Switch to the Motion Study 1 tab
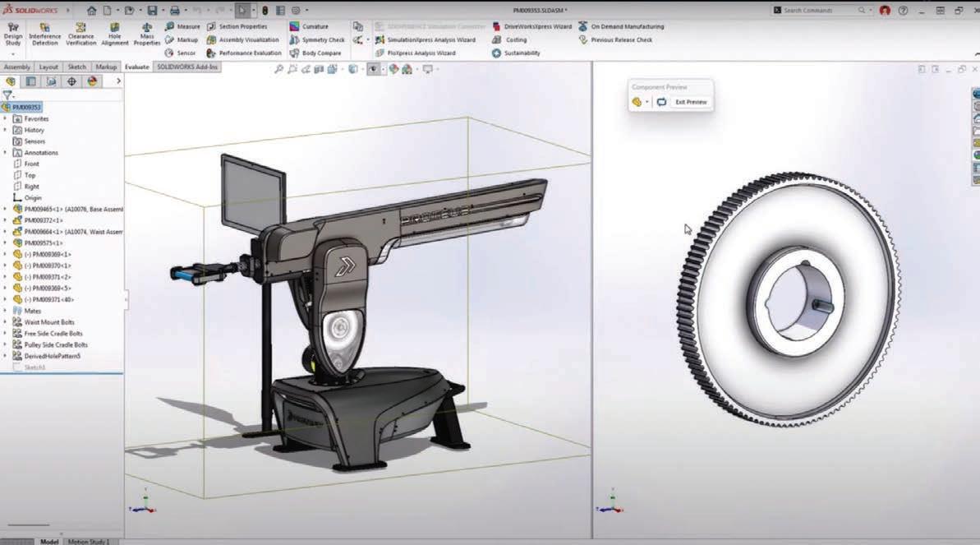Screen dimensions: 980x545 [88, 541]
